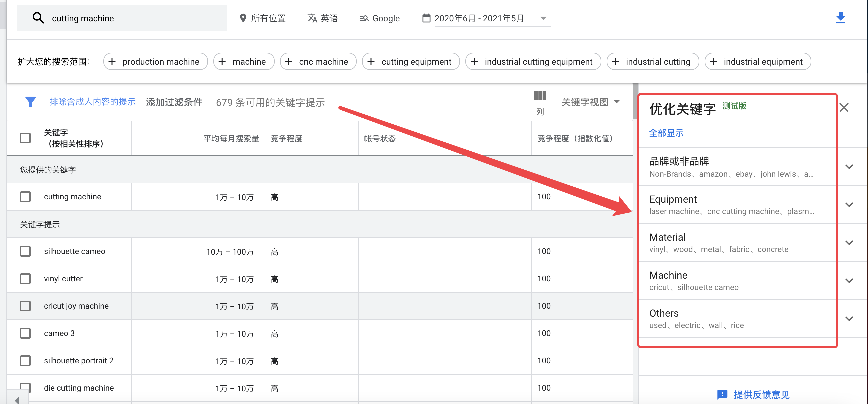Click the location pin icon
This screenshot has width=868, height=404.
[x=243, y=18]
